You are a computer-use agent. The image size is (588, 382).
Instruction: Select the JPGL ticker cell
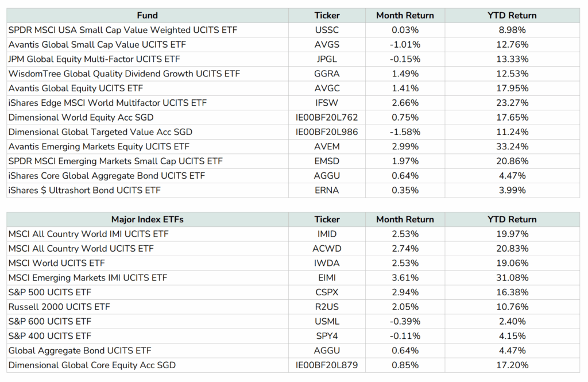tap(327, 59)
